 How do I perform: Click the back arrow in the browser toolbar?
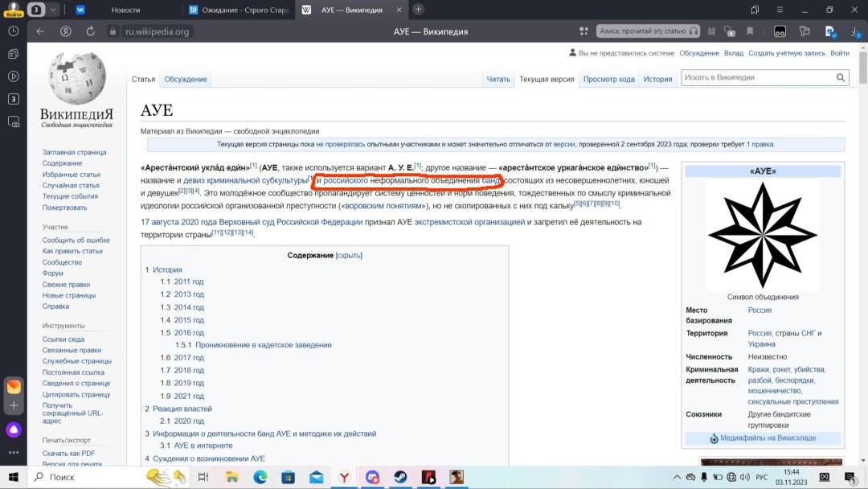[x=40, y=31]
